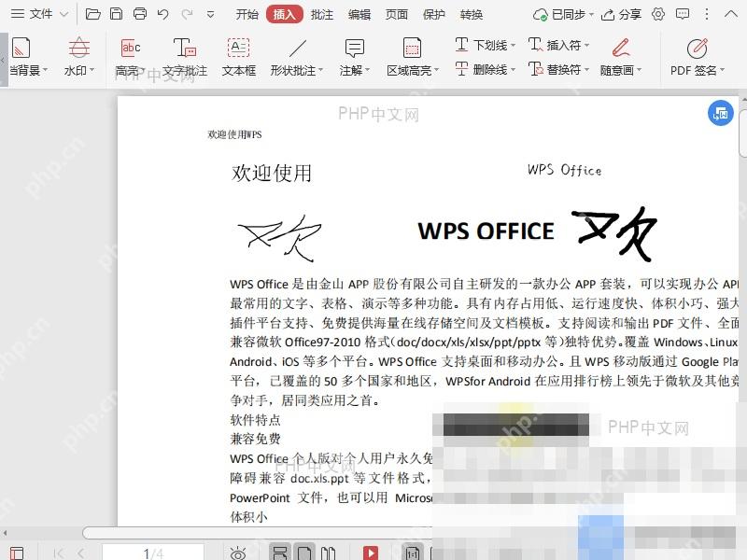Click the left scroll arrow of horizontal scrollbar
747x560 pixels.
coord(5,533)
